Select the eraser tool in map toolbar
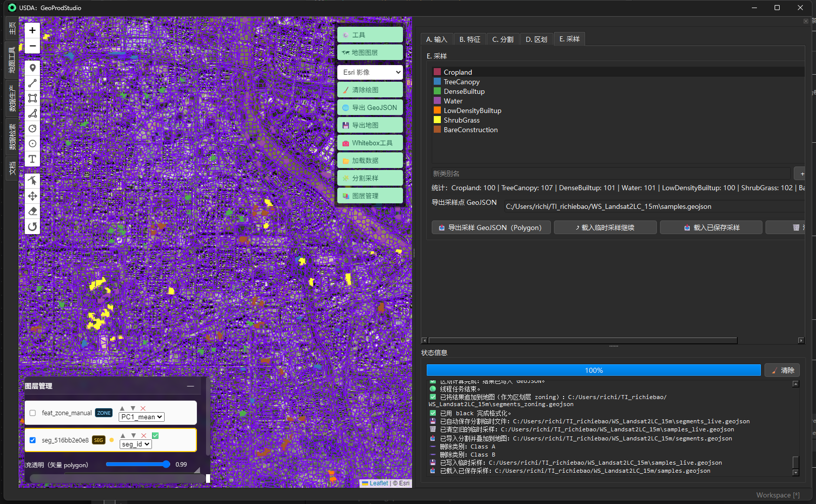The image size is (816, 504). [x=32, y=211]
